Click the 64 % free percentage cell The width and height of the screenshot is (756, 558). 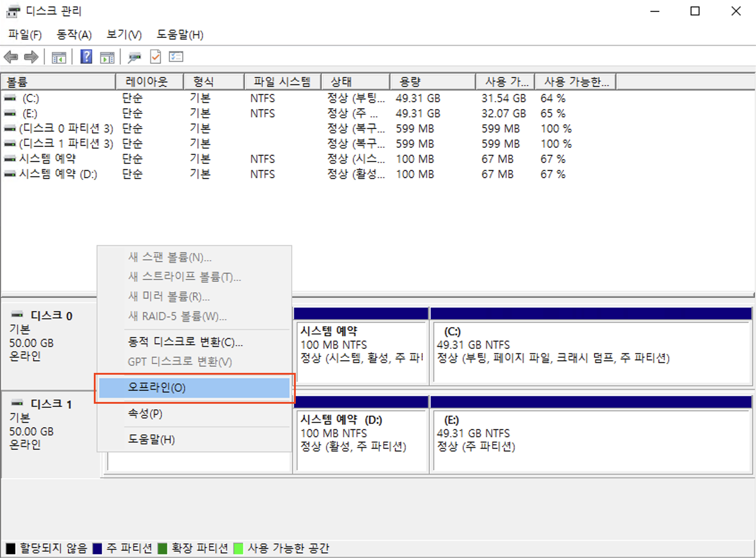pos(553,98)
